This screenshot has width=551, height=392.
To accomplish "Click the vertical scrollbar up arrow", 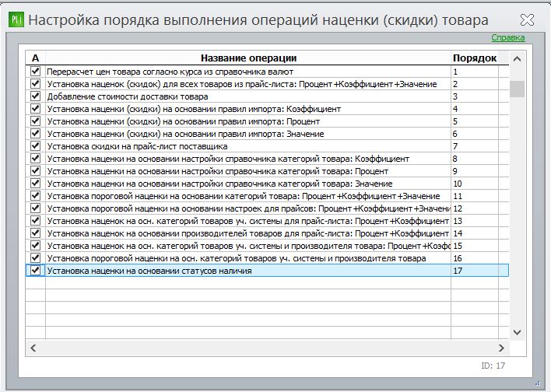I will tap(518, 59).
